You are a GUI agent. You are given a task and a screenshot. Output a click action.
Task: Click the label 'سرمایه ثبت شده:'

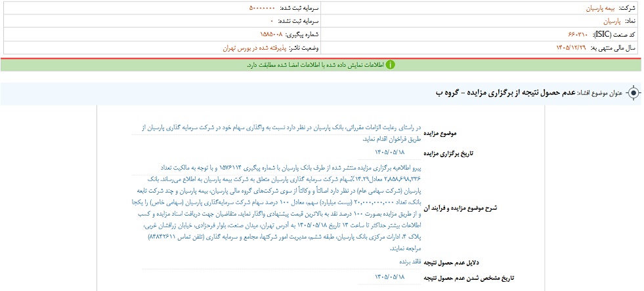click(299, 9)
